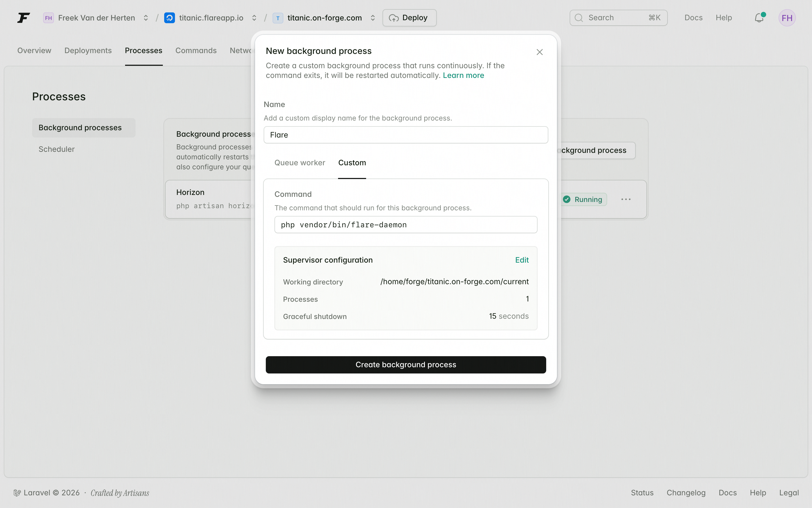Select the Custom tab
This screenshot has width=812, height=508.
point(352,163)
